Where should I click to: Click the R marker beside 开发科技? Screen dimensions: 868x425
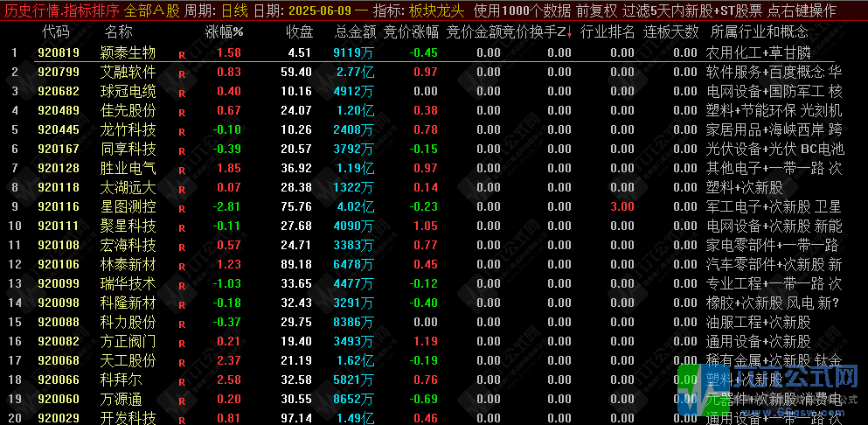pos(182,421)
